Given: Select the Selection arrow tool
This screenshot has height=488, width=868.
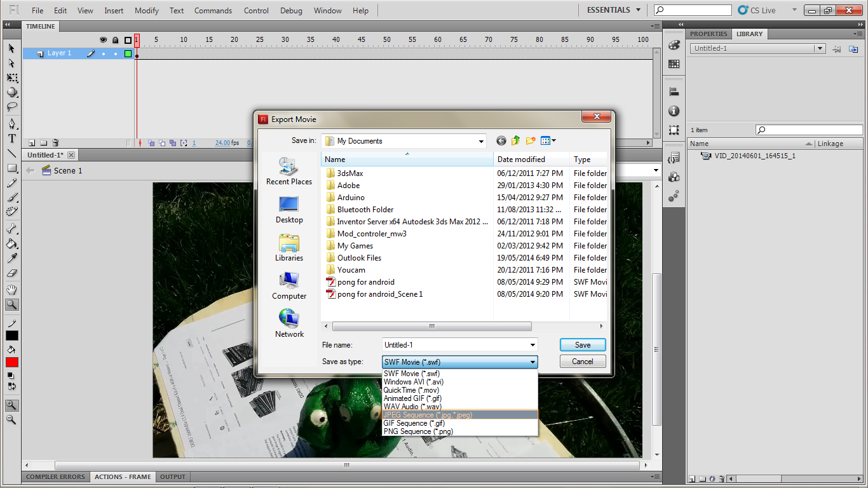Looking at the screenshot, I should 11,48.
